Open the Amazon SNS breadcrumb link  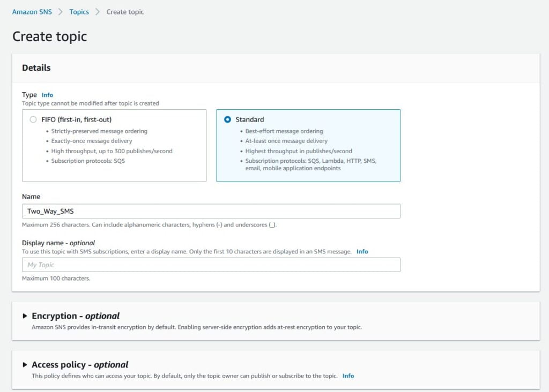coord(32,12)
